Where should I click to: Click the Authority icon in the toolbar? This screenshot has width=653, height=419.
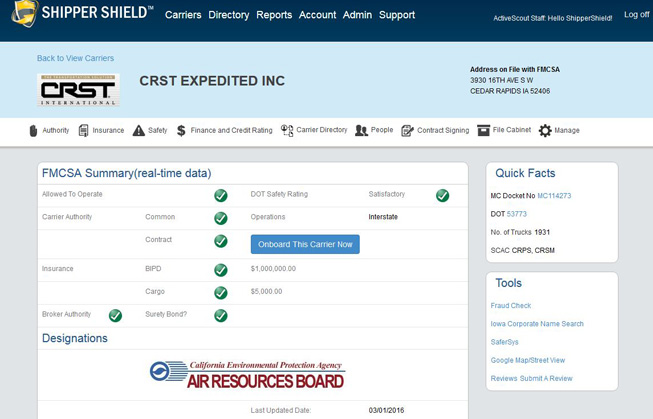pos(33,131)
